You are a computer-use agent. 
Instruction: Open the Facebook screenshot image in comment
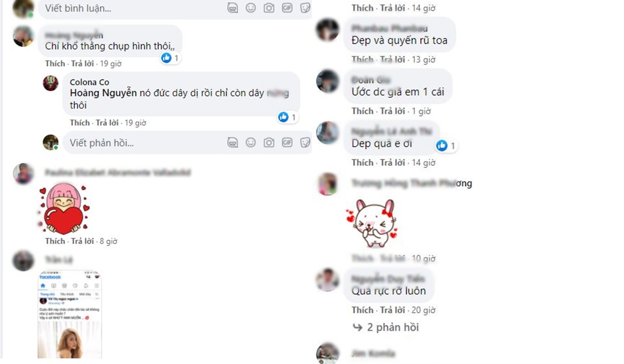click(70, 314)
